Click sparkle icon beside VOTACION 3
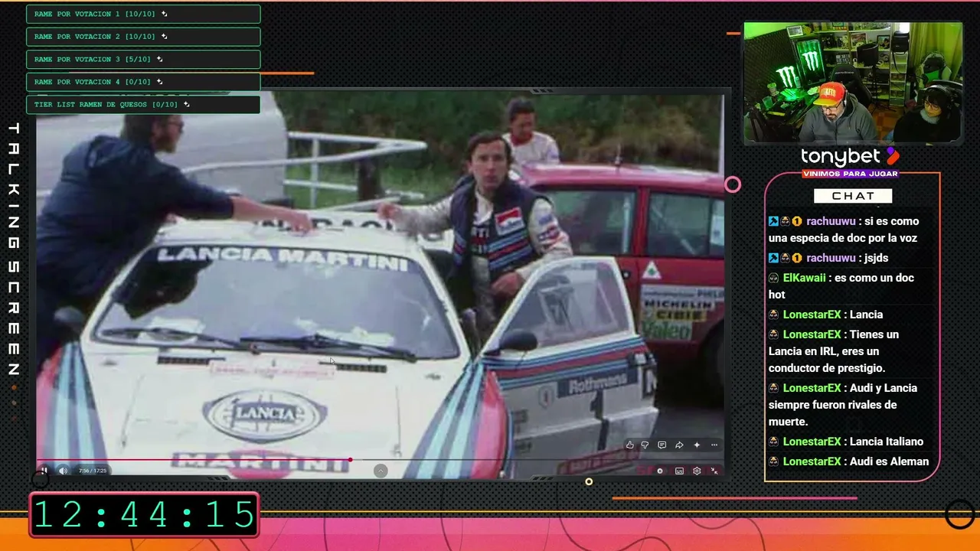 coord(160,59)
